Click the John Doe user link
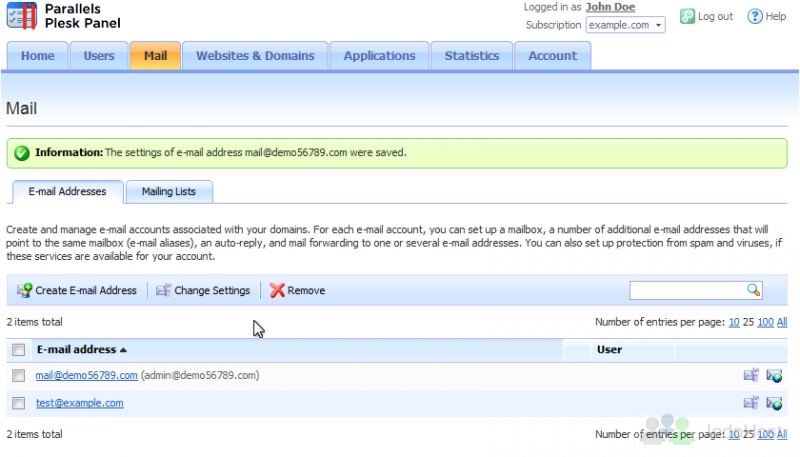 click(610, 7)
